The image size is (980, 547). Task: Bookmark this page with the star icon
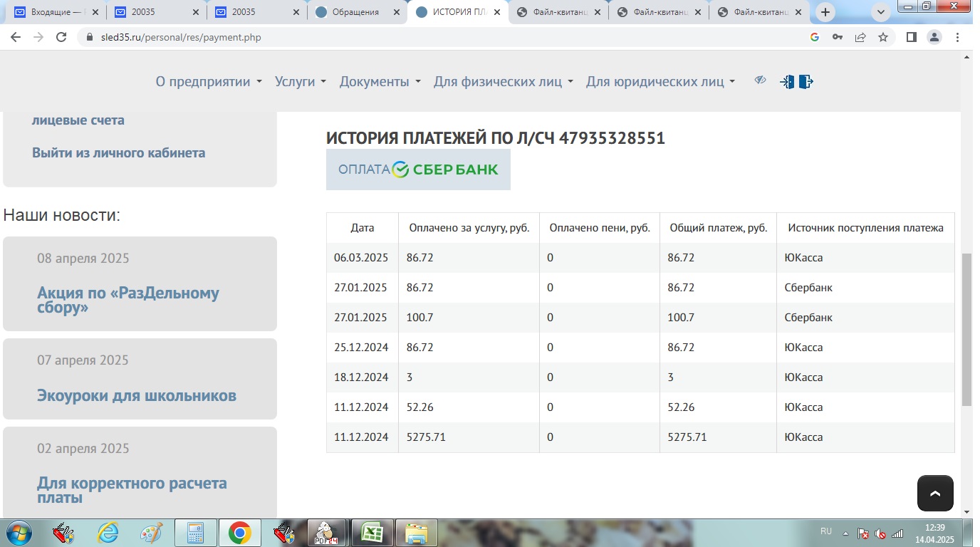(883, 37)
